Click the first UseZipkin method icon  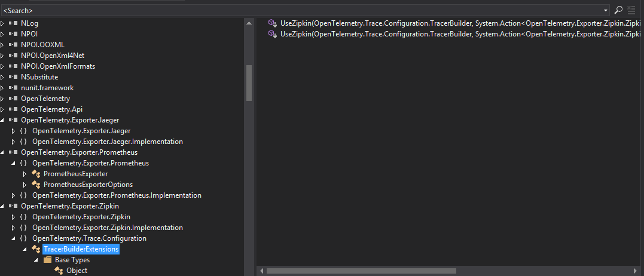click(273, 23)
